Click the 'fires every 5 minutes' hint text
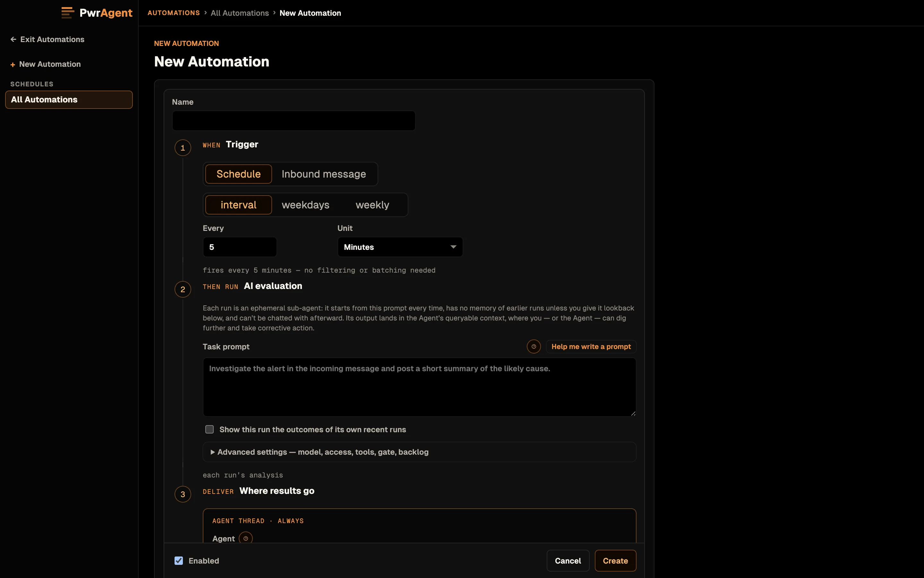The image size is (924, 578). pyautogui.click(x=319, y=270)
